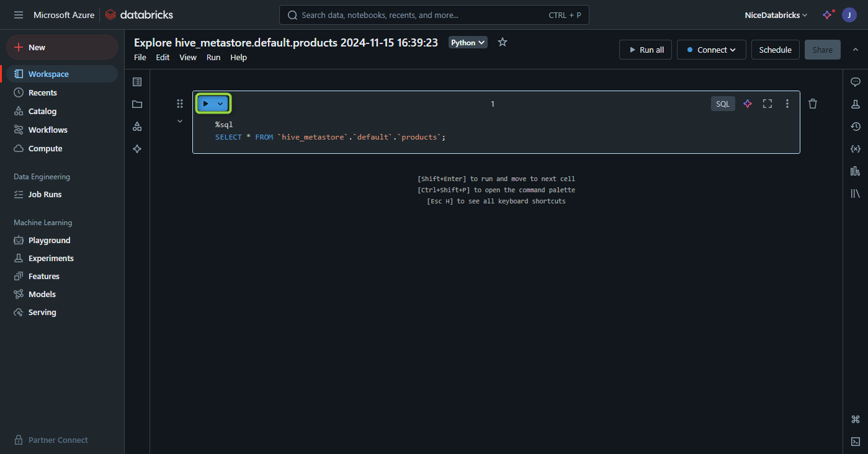Run cell 1 with the play button

tap(206, 104)
